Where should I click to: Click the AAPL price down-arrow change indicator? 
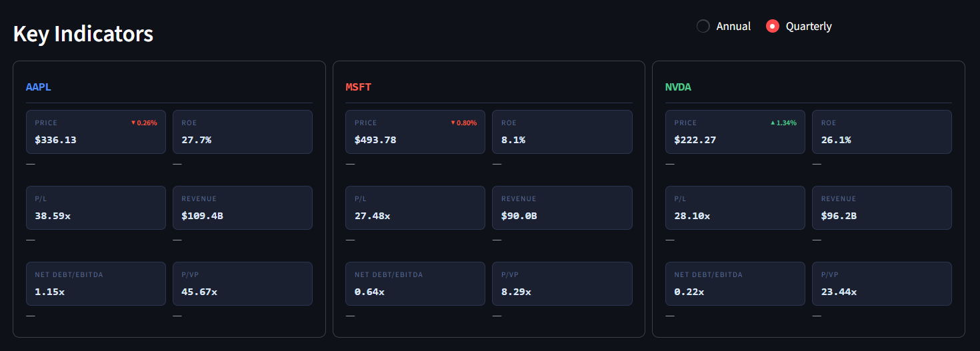[144, 123]
